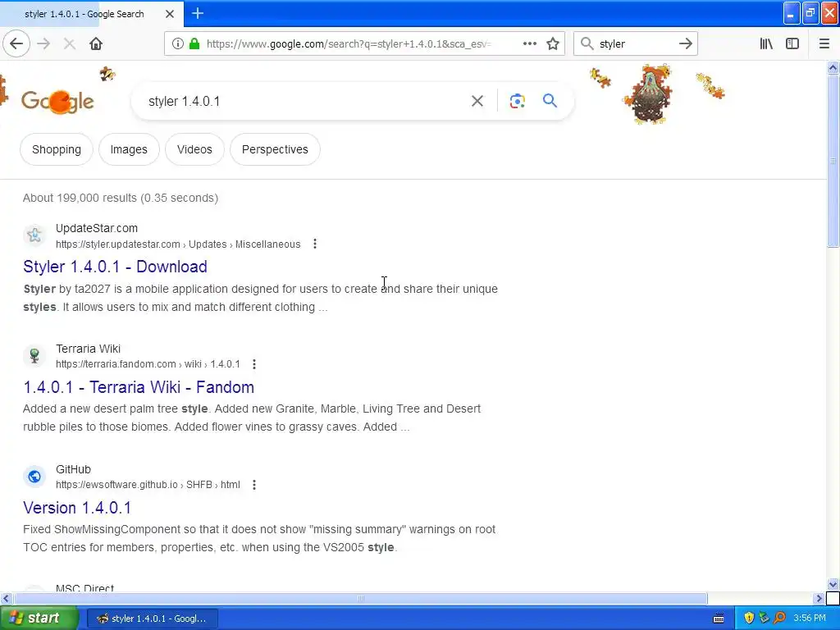Click the horizontal scrollbar thumb
840x630 pixels.
coord(361,598)
